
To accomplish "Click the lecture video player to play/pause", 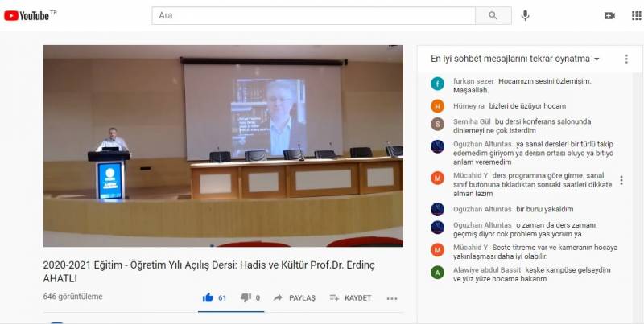I will click(223, 145).
